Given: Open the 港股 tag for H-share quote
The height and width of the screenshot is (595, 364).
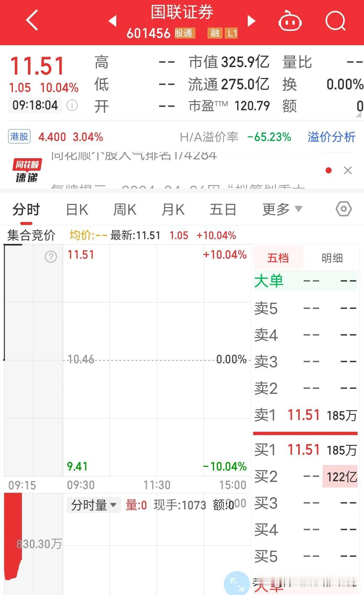Looking at the screenshot, I should 19,137.
